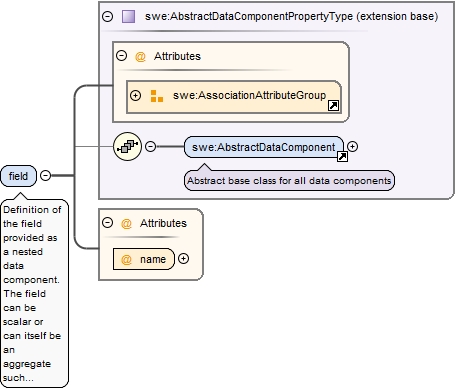This screenshot has height=391, width=472.
Task: Follow reference arrow on swe:AssociationAttributeGroup
Action: pos(333,106)
